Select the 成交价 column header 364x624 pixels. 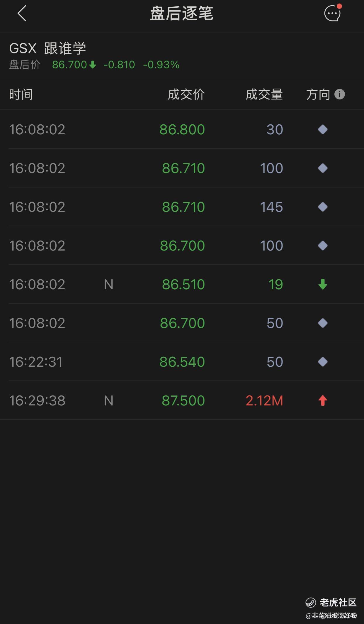[186, 94]
